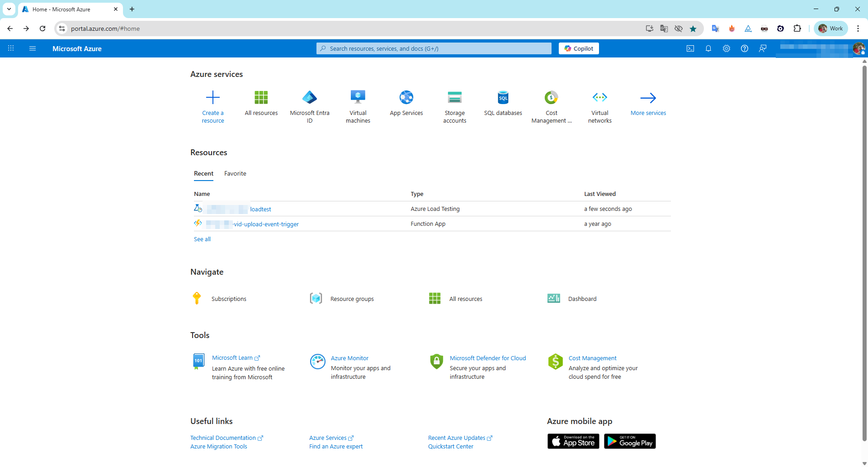Click the Copilot button
The height and width of the screenshot is (467, 868).
(x=579, y=48)
